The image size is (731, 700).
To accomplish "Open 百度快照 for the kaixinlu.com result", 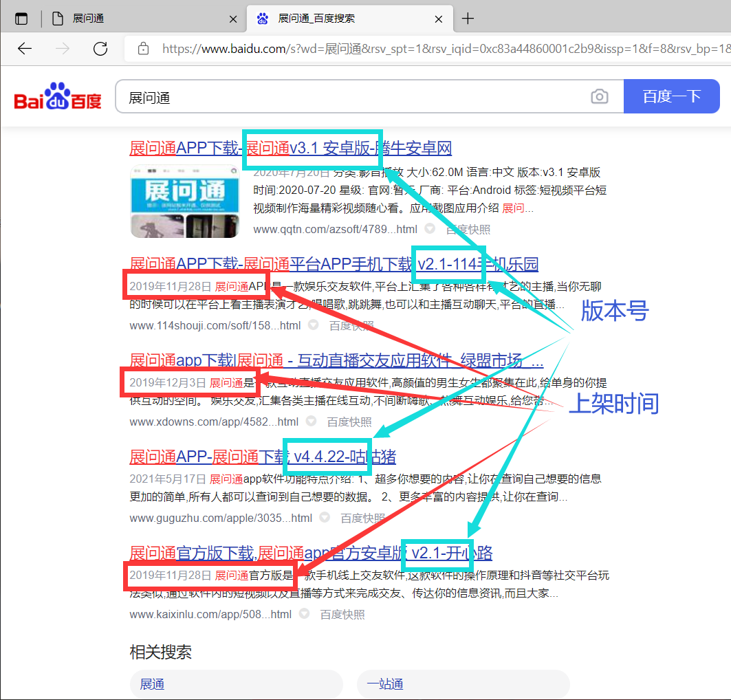I will [x=342, y=614].
